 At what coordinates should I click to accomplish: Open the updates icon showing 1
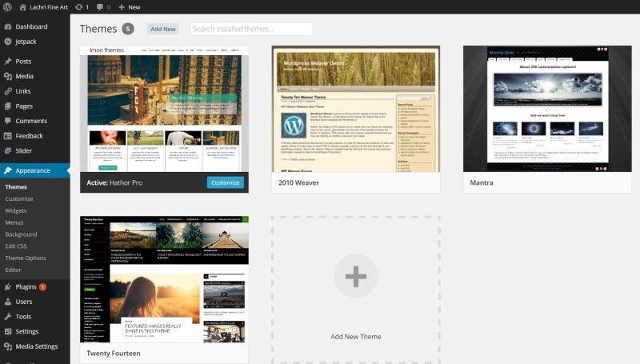click(78, 7)
